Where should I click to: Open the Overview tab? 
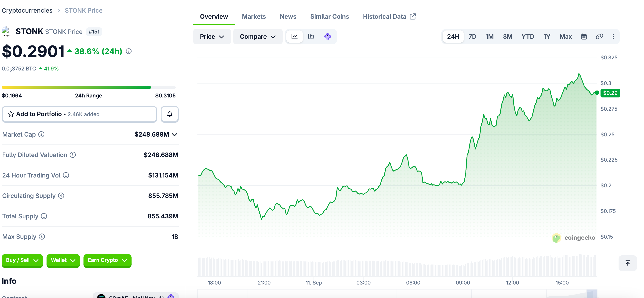click(214, 17)
